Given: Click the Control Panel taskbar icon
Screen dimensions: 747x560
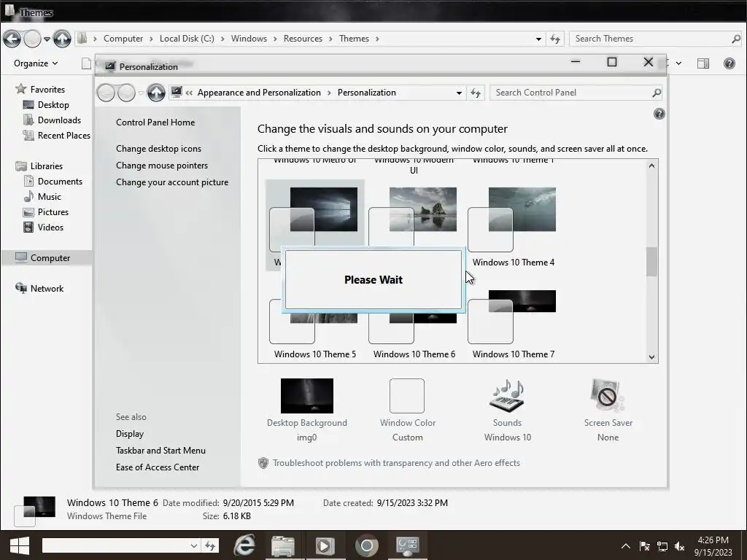Looking at the screenshot, I should pos(408,545).
